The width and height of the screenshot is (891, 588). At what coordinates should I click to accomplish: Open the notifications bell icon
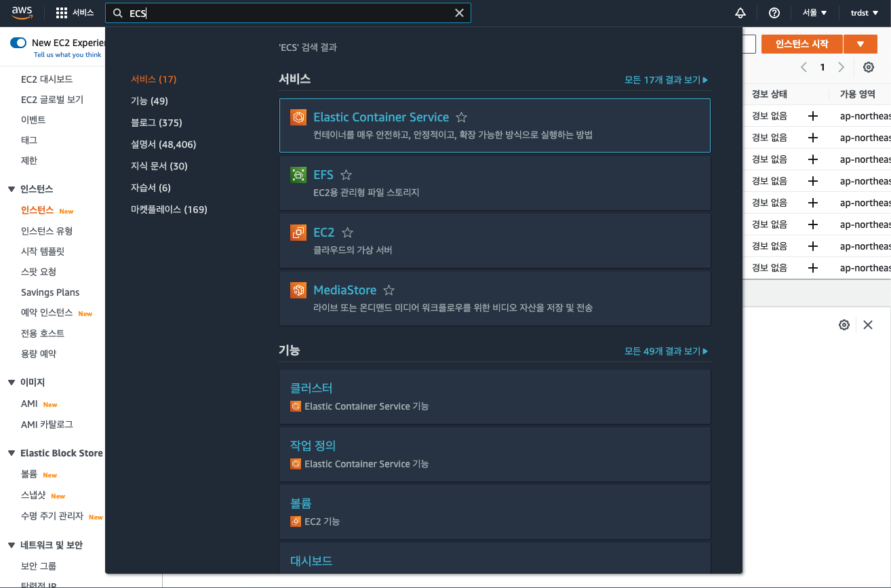tap(740, 13)
